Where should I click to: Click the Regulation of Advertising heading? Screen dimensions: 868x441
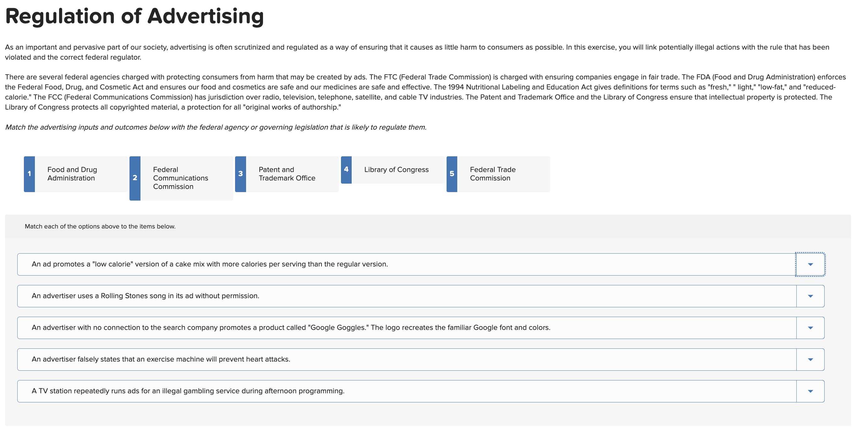pyautogui.click(x=135, y=16)
